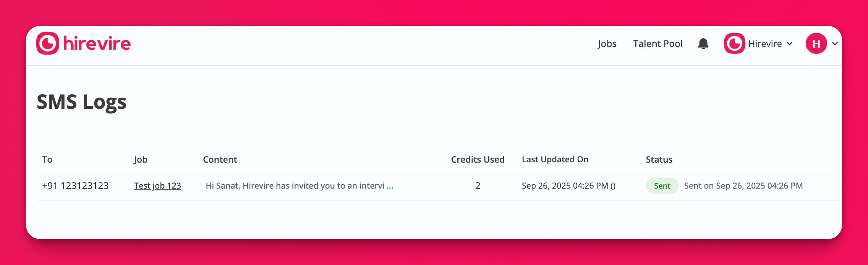
Task: Click the green Sent status badge
Action: [x=662, y=186]
